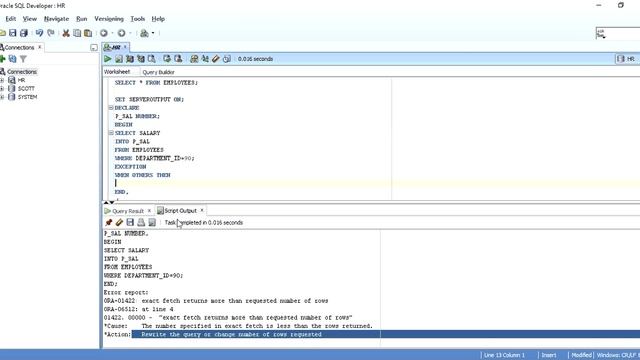Close the Connections panel tab
This screenshot has width=640, height=360.
(x=40, y=47)
